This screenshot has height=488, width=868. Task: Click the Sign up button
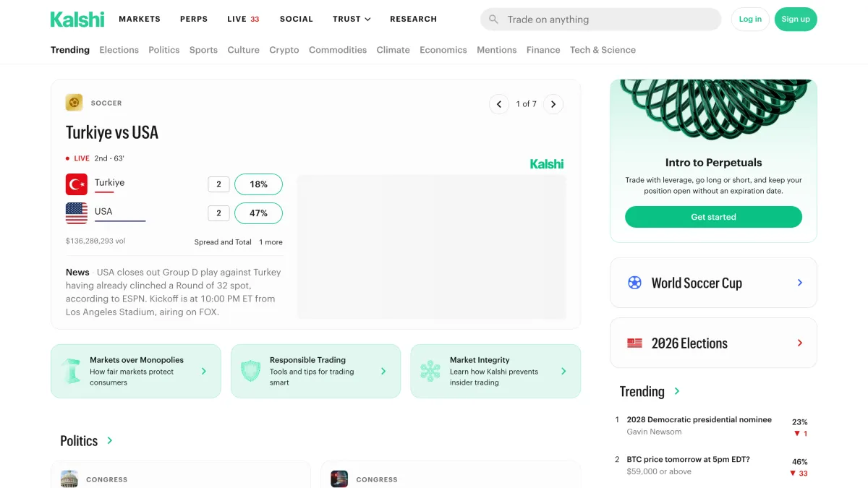coord(796,20)
